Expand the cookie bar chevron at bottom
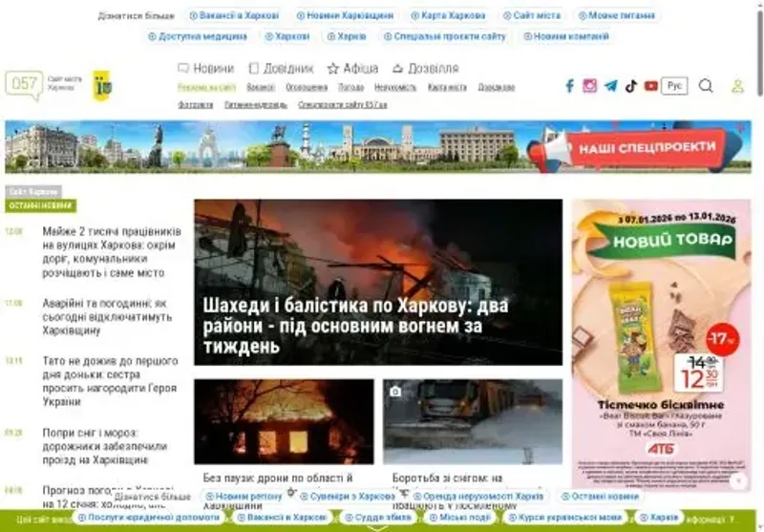The height and width of the screenshot is (532, 764). (x=377, y=528)
